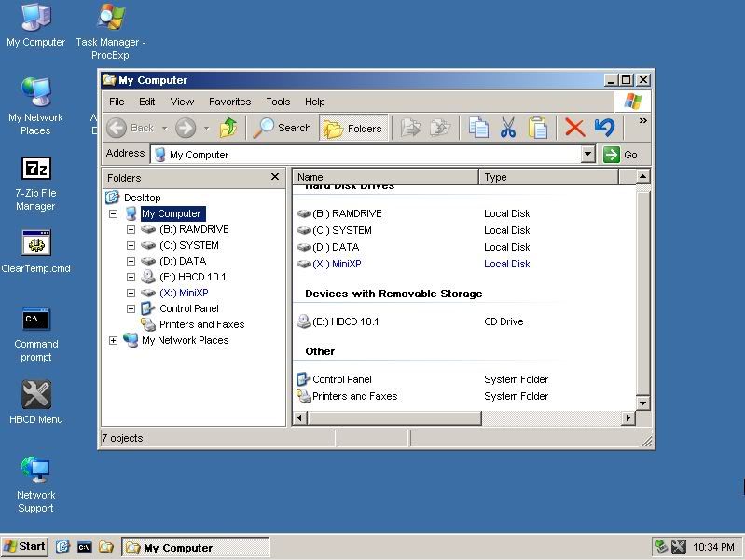Image resolution: width=745 pixels, height=560 pixels.
Task: Select Control Panel in file list
Action: click(341, 379)
